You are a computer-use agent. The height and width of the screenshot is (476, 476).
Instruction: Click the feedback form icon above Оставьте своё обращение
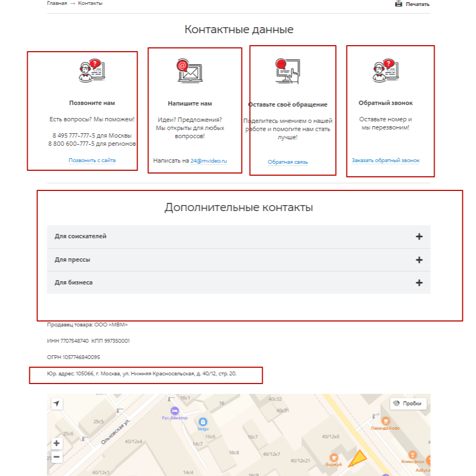point(287,69)
